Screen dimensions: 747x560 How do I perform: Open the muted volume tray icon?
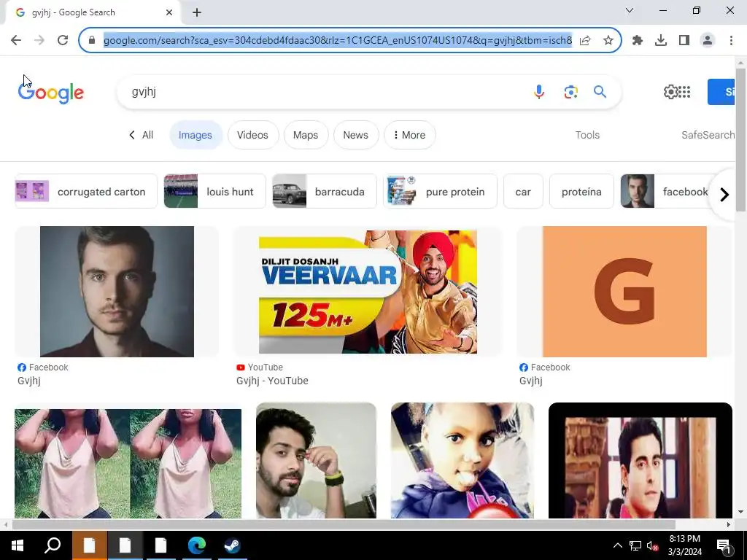pyautogui.click(x=652, y=545)
